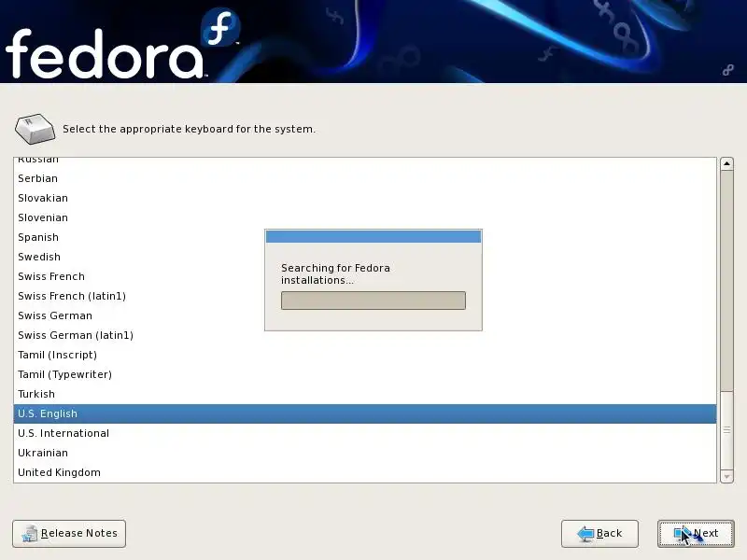Click the searching dialog title bar
Viewport: 747px width, 560px height.
(373, 236)
